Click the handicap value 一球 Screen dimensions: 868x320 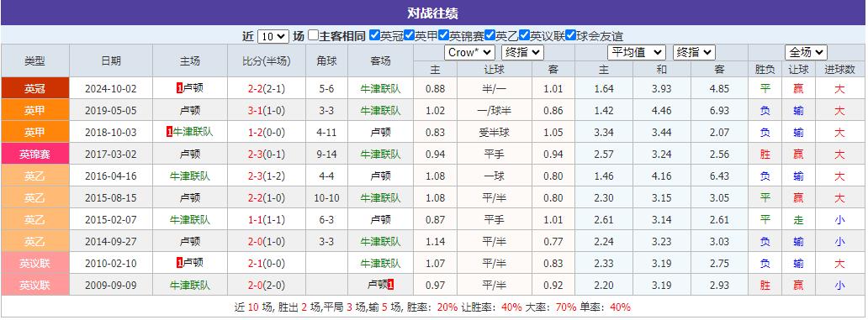coord(494,176)
